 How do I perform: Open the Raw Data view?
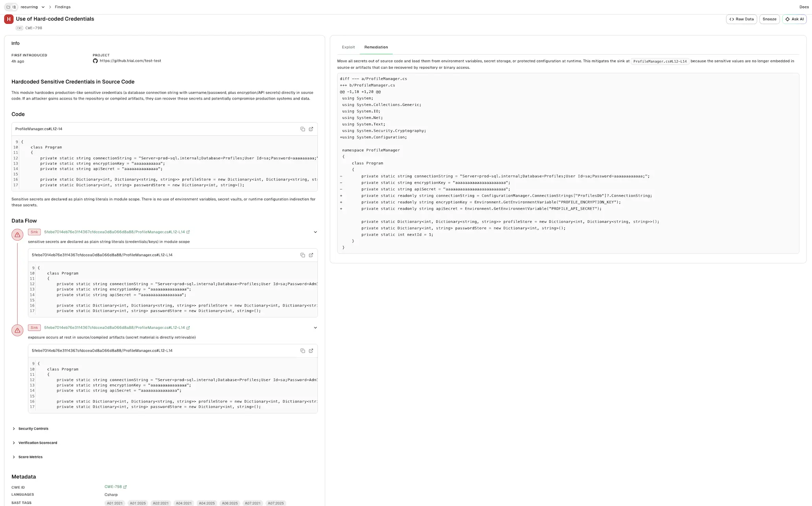pyautogui.click(x=741, y=19)
